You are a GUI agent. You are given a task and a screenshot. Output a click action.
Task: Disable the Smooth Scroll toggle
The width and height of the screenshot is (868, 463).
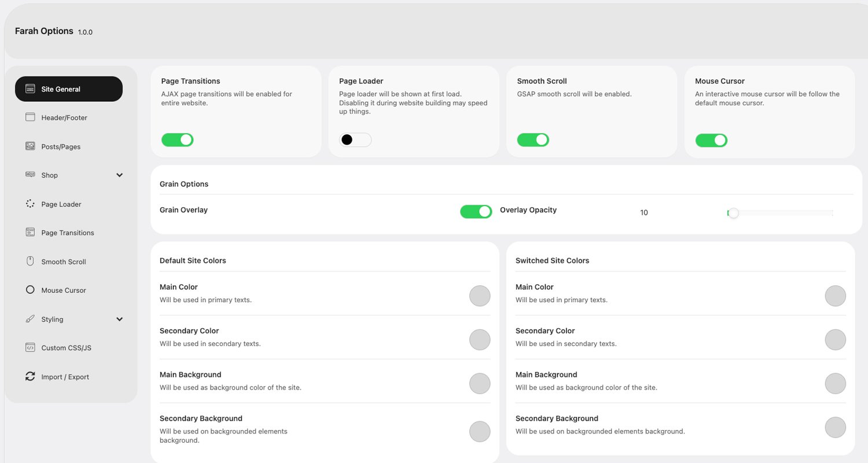tap(532, 139)
